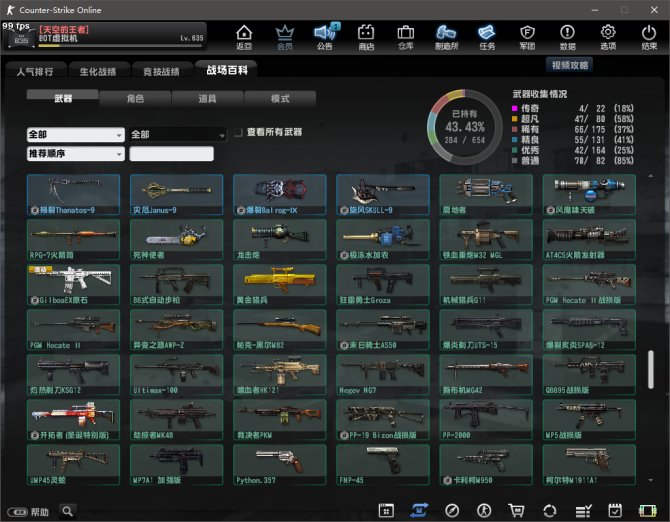Image resolution: width=670 pixels, height=522 pixels.
Task: Select the Negev NG7 weapon card
Action: pos(383,375)
